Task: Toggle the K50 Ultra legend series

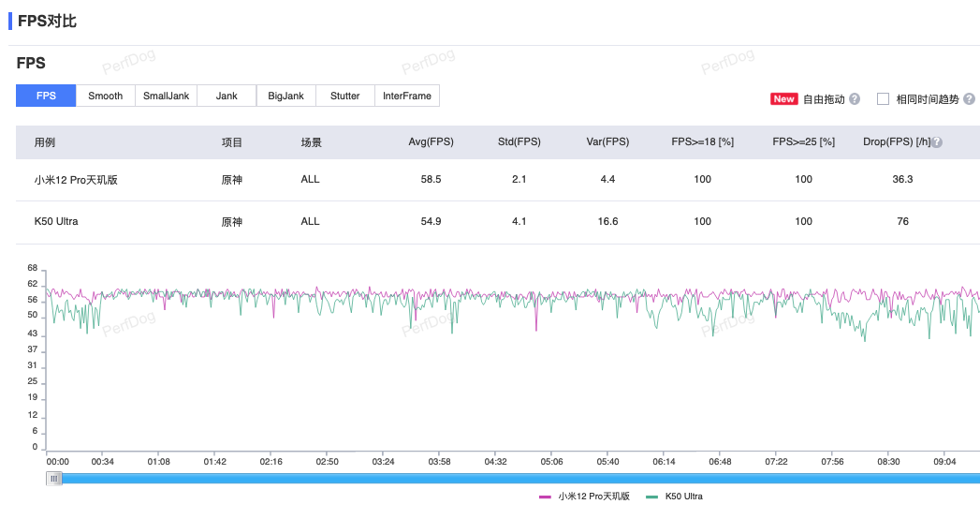Action: click(675, 497)
